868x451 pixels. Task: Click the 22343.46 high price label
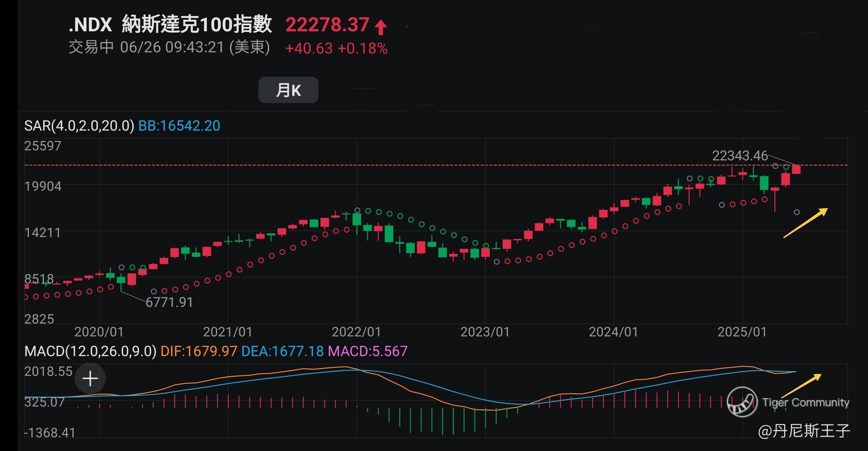(x=740, y=156)
